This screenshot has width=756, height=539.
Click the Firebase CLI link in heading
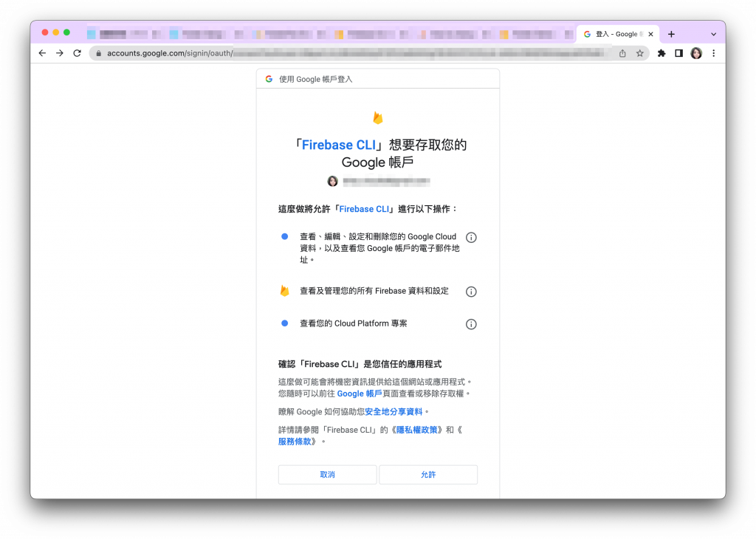click(x=338, y=145)
